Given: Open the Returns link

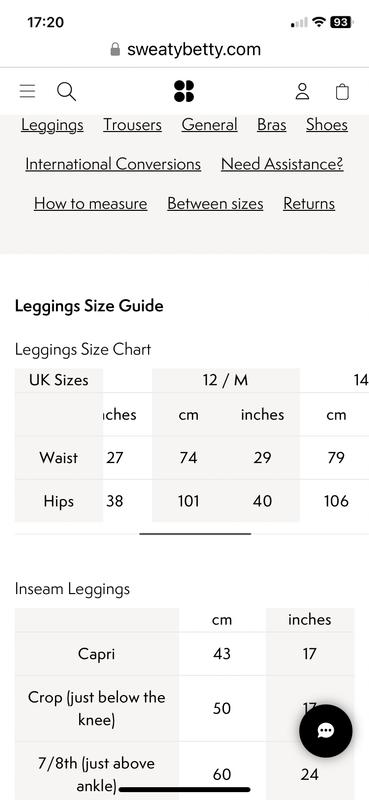Looking at the screenshot, I should [309, 204].
